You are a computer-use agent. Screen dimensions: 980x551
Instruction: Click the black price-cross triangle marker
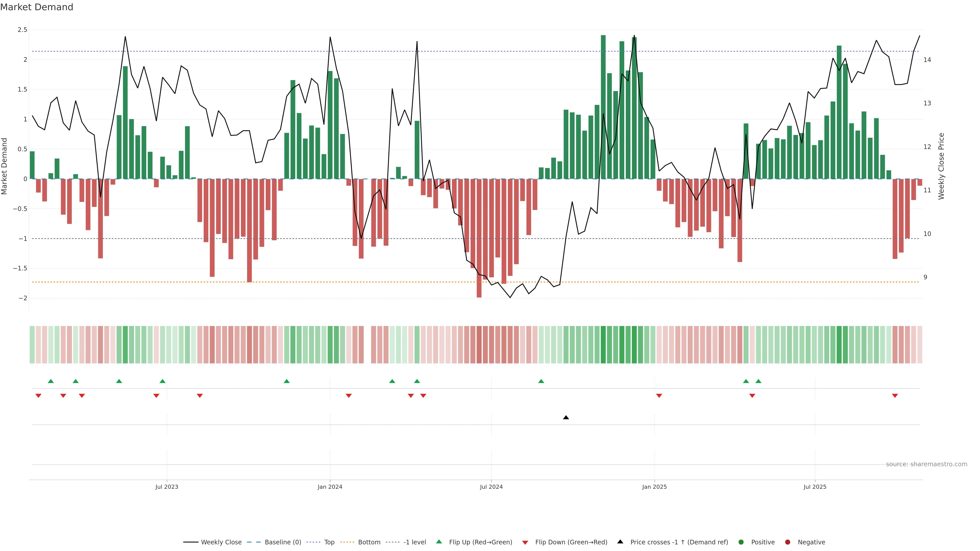pyautogui.click(x=566, y=418)
